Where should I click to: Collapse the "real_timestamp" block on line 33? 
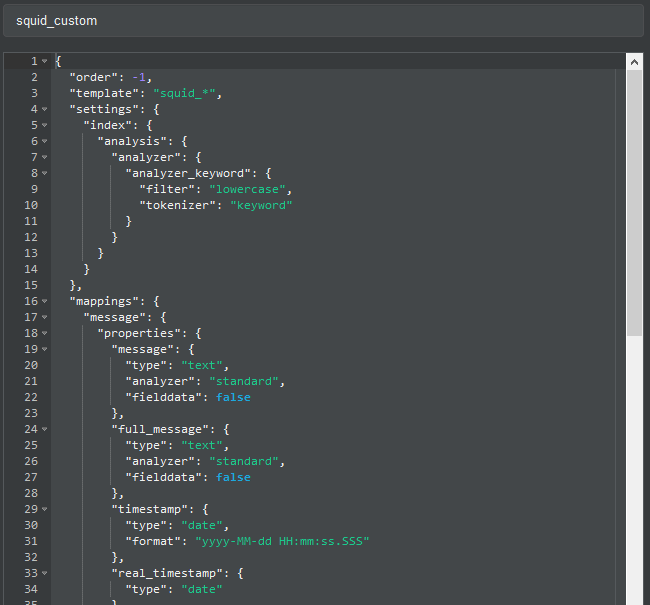(x=44, y=573)
